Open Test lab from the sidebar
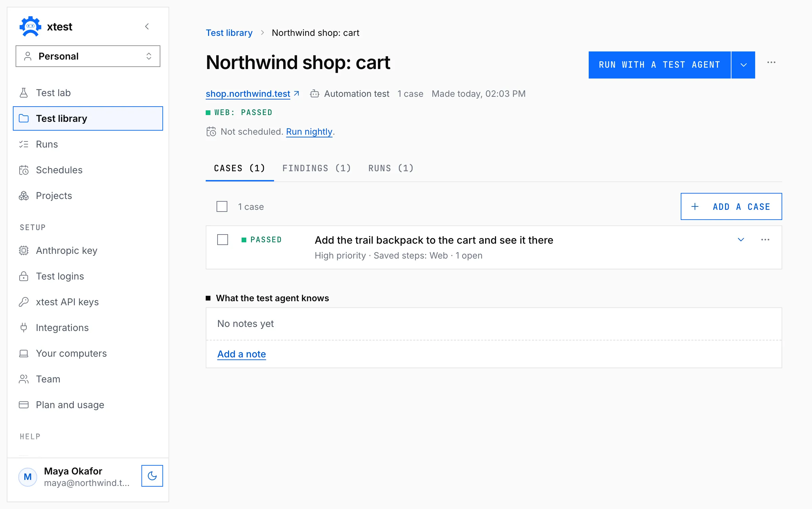 88,93
